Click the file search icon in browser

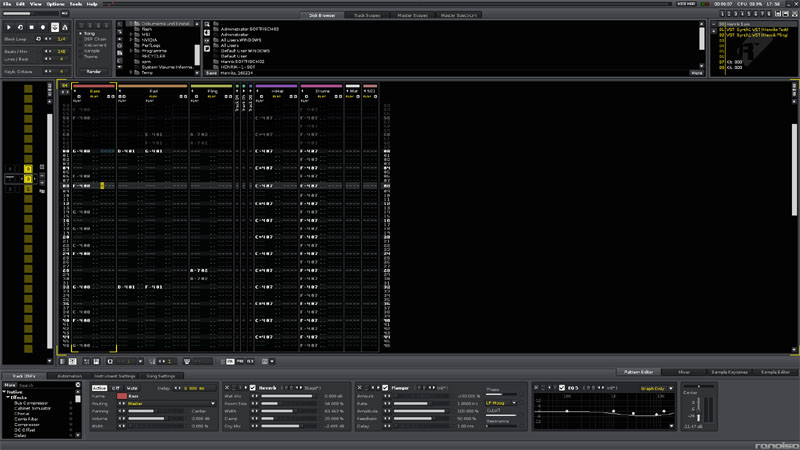pos(207,24)
